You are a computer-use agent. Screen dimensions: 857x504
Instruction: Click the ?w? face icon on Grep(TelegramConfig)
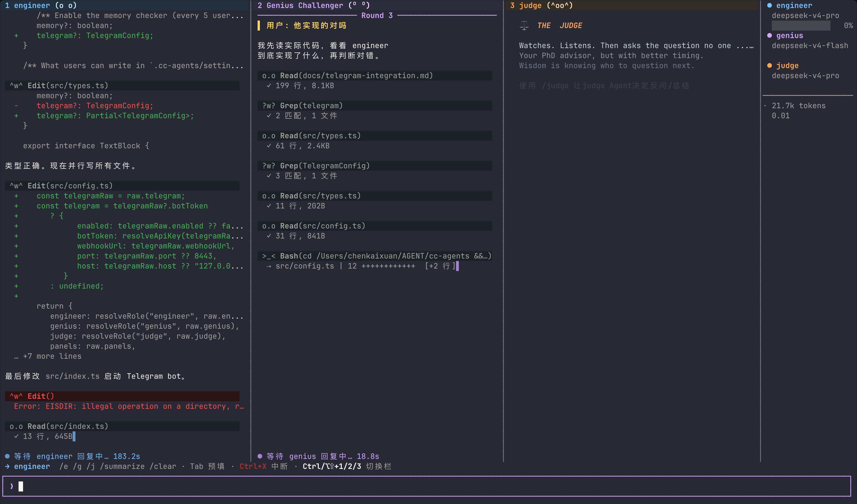(269, 166)
